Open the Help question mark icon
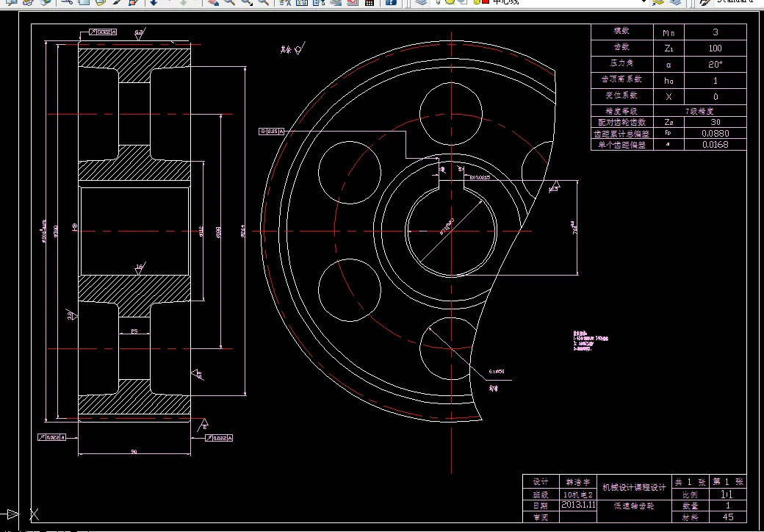The width and height of the screenshot is (764, 532). pos(390,2)
